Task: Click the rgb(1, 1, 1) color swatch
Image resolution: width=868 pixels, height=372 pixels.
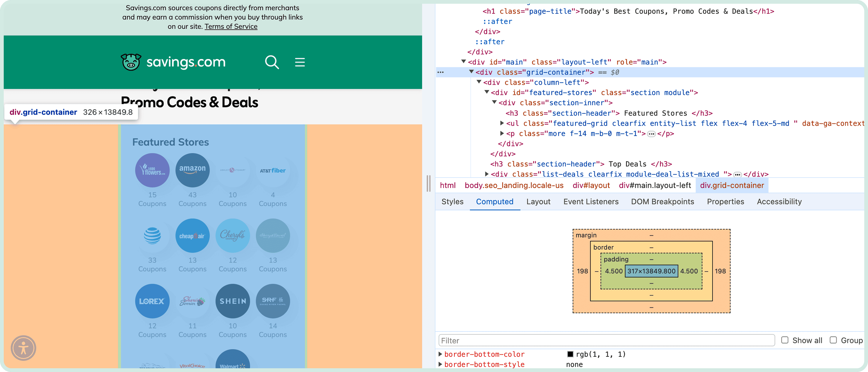Action: (570, 354)
